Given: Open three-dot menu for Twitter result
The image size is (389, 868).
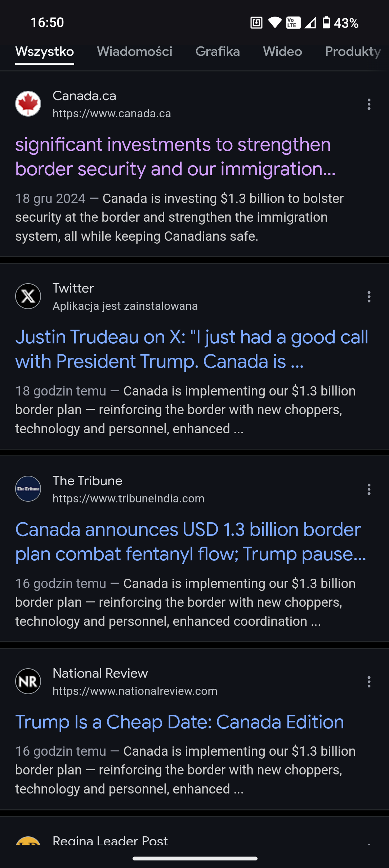Looking at the screenshot, I should 369,297.
